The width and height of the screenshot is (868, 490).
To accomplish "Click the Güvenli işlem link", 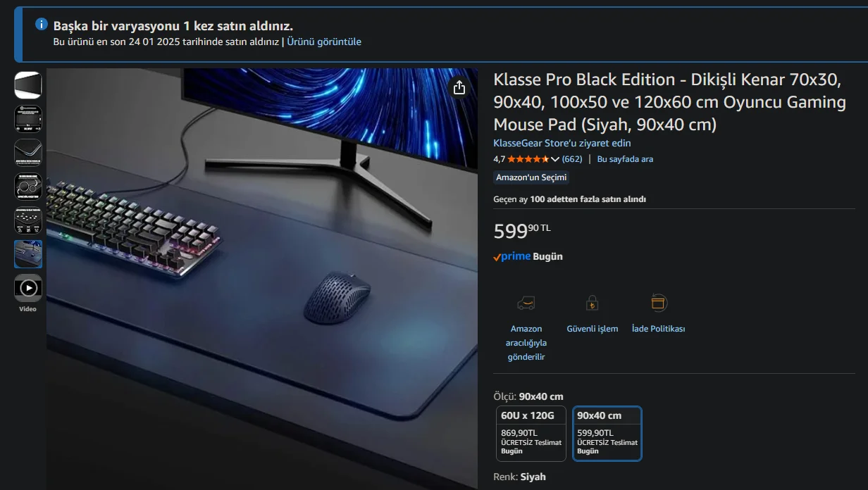I will coord(593,329).
